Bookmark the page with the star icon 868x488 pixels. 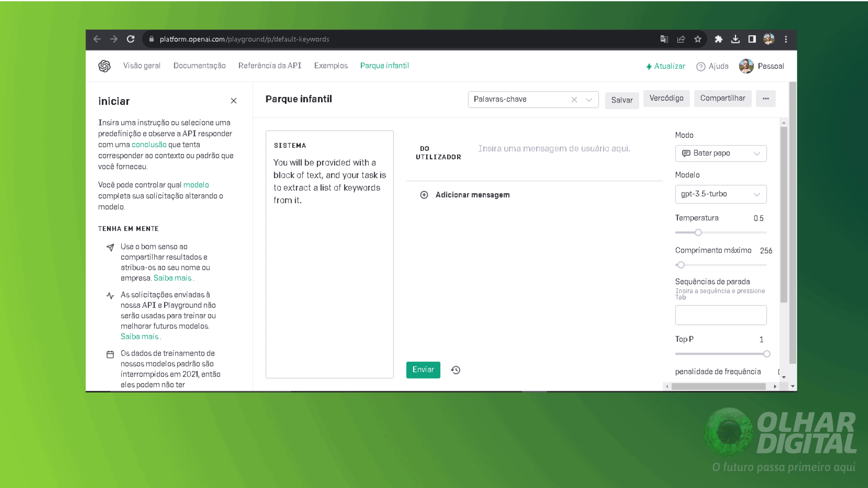698,39
